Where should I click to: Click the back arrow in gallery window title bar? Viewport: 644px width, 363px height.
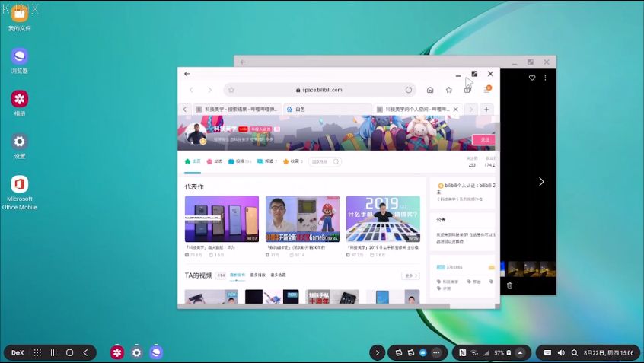pos(243,62)
